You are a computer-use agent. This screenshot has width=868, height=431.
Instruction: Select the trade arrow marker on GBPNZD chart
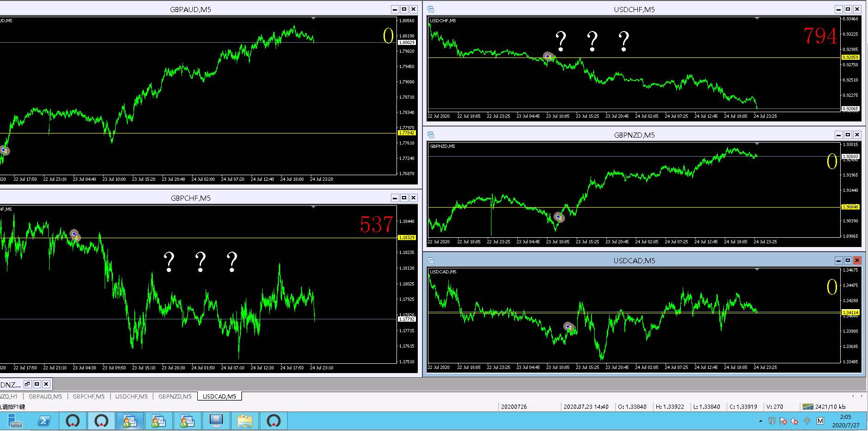click(559, 217)
